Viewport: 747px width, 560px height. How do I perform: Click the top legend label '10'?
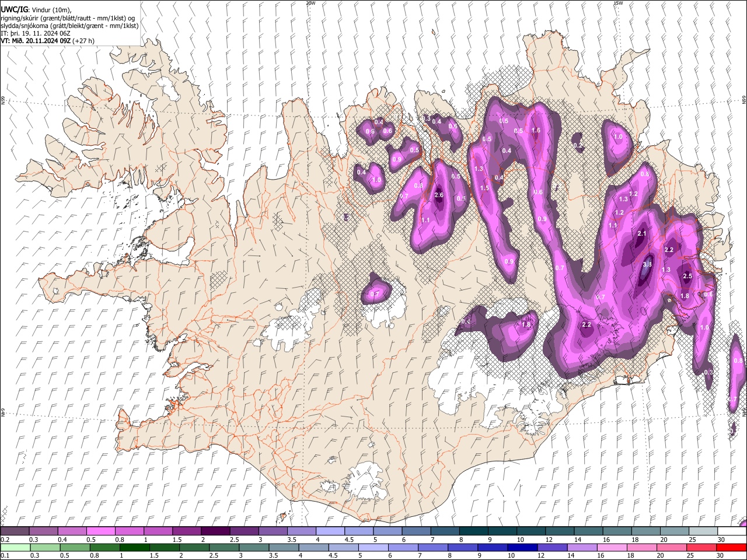pos(521,540)
